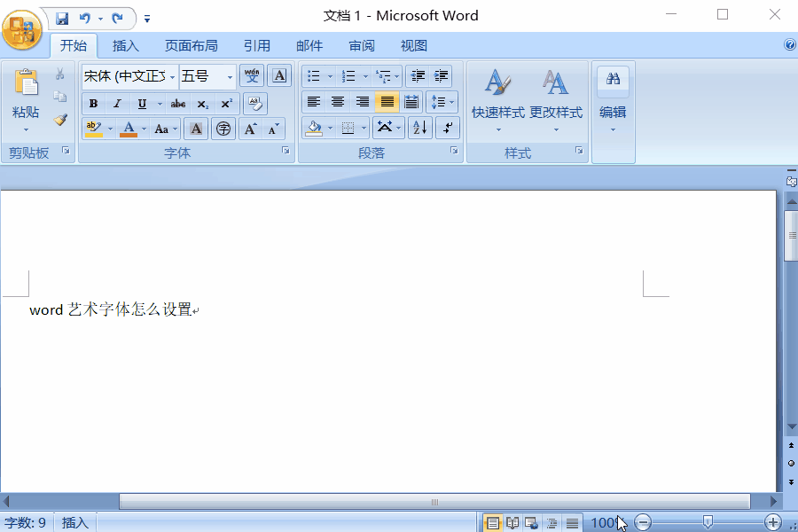Click the horizontal scrollbar thumb
798x532 pixels.
pos(434,502)
